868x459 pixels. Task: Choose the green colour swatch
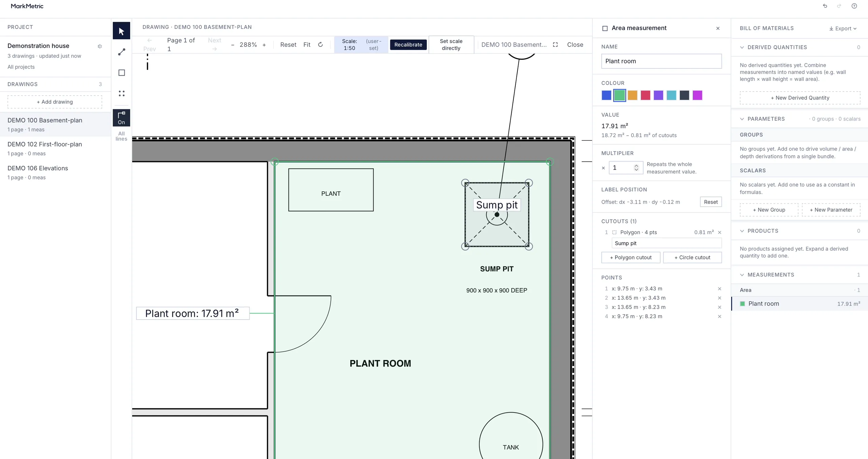(x=619, y=95)
